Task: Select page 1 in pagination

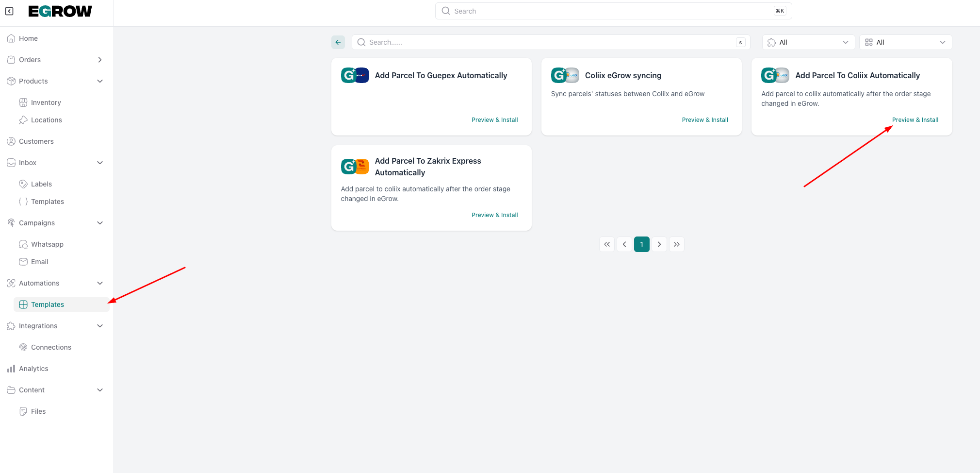Action: [x=641, y=244]
